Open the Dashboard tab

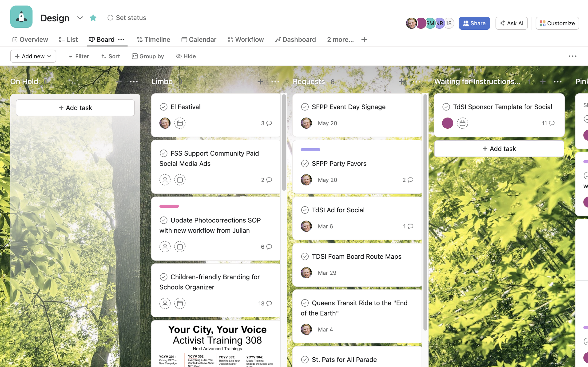tap(295, 39)
